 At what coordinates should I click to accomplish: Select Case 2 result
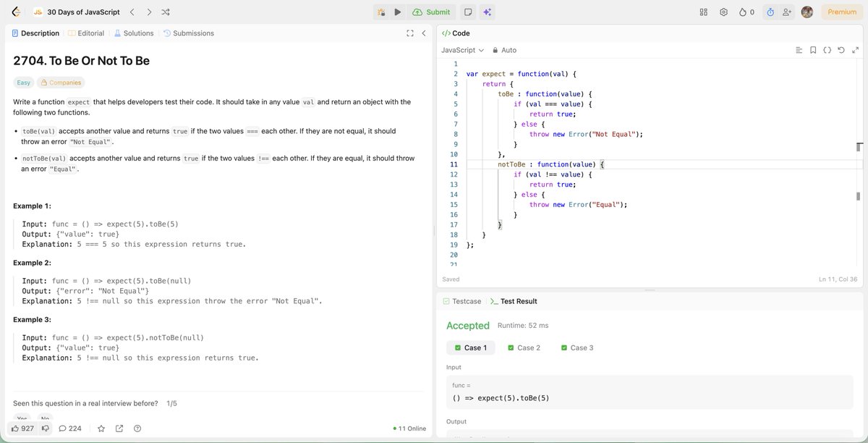[524, 347]
